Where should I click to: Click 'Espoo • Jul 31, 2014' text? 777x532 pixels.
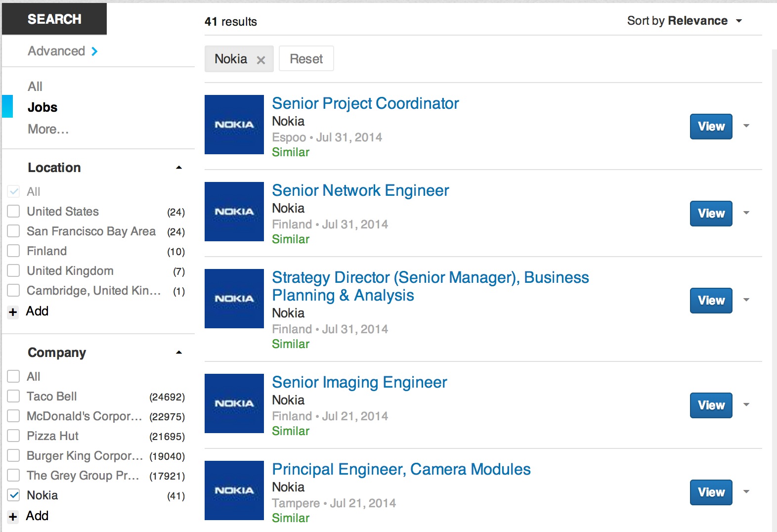pos(327,137)
